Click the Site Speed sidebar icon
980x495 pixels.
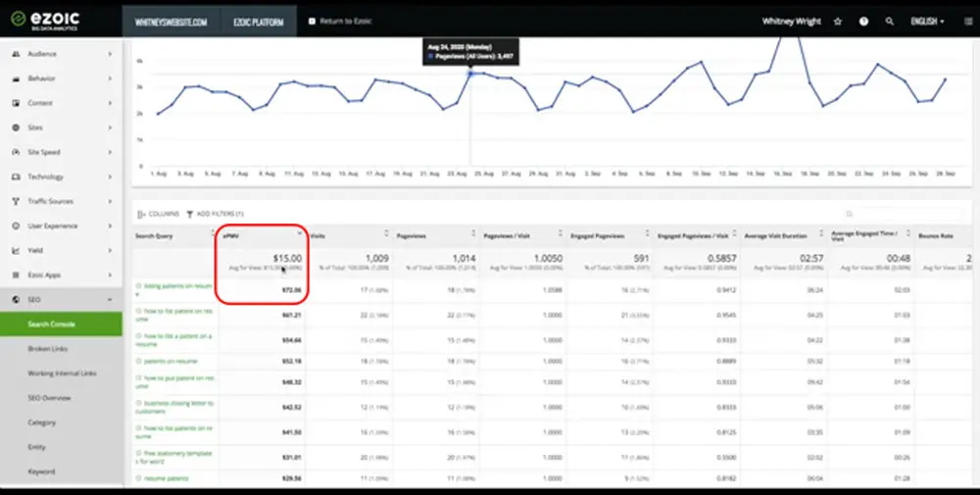click(x=16, y=152)
